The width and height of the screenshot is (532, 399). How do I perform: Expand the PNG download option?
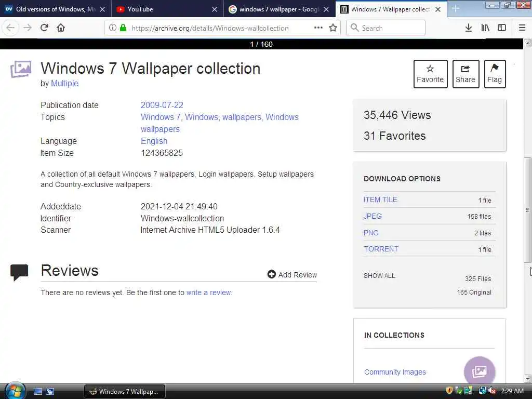[371, 233]
